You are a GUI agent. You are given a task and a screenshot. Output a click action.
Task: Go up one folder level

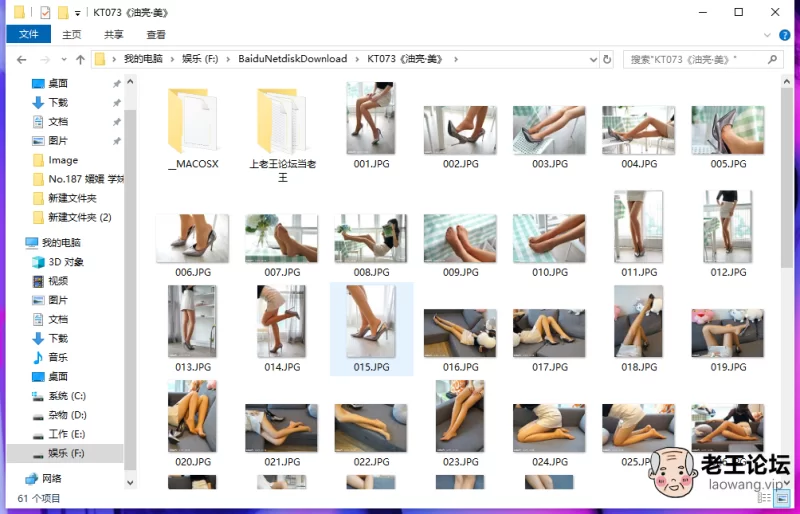coord(80,60)
